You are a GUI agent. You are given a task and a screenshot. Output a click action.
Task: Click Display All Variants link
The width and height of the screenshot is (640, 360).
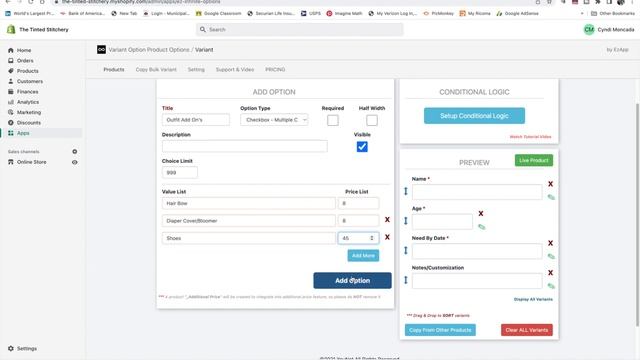point(533,300)
